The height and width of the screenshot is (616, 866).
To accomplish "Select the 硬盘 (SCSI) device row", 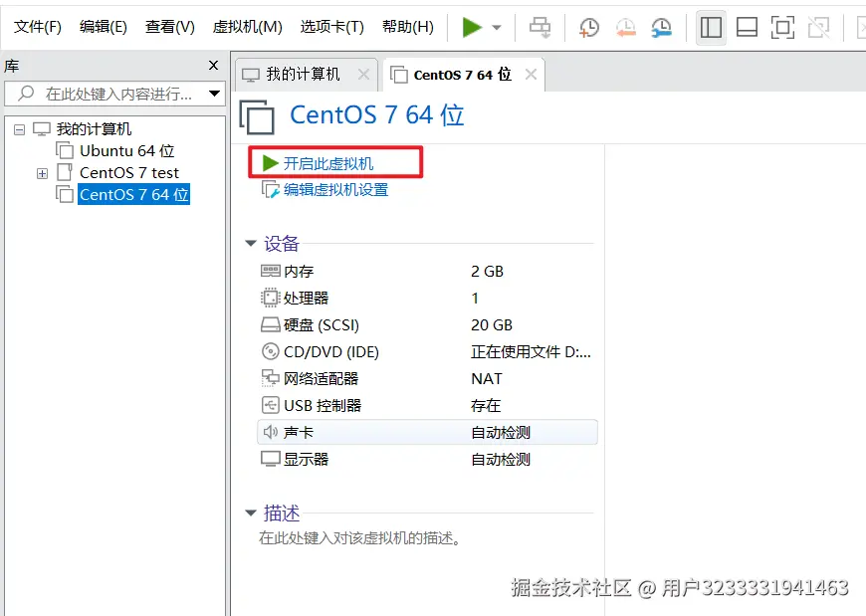I will [x=427, y=325].
